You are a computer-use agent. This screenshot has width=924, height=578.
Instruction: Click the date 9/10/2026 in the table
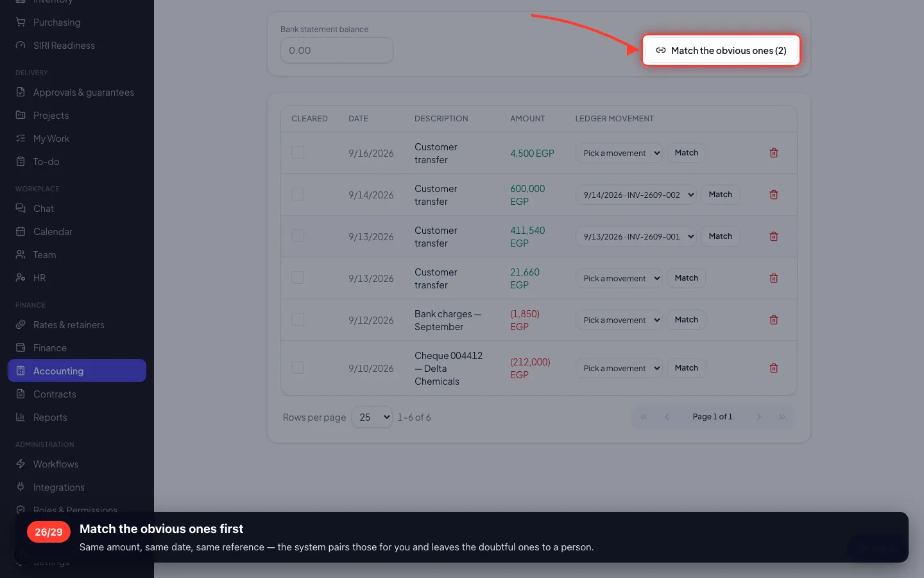(x=371, y=369)
